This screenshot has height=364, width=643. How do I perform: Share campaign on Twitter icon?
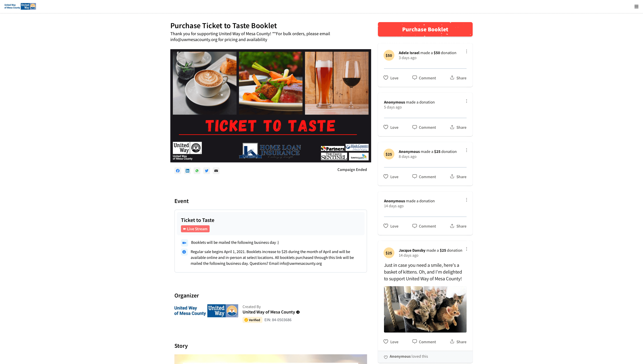(207, 171)
